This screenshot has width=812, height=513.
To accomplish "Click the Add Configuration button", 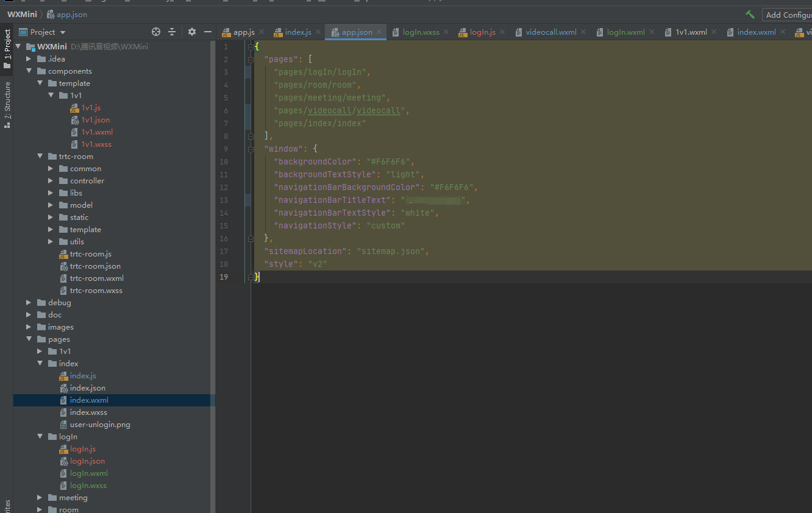I will pyautogui.click(x=787, y=15).
